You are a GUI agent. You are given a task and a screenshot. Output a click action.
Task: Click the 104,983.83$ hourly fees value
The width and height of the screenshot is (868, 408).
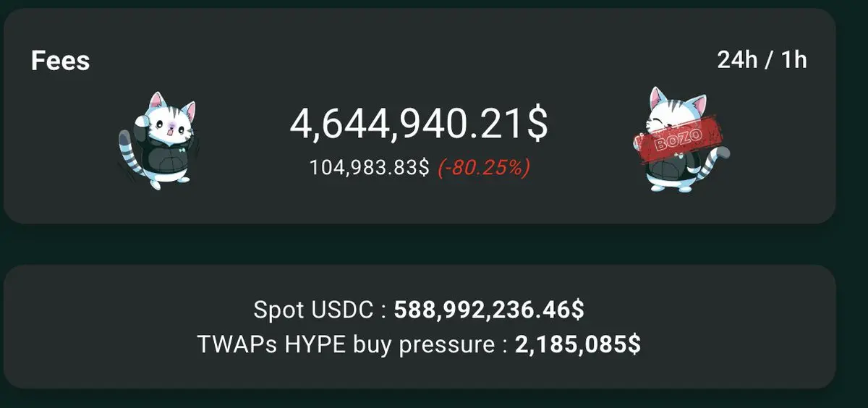(369, 168)
